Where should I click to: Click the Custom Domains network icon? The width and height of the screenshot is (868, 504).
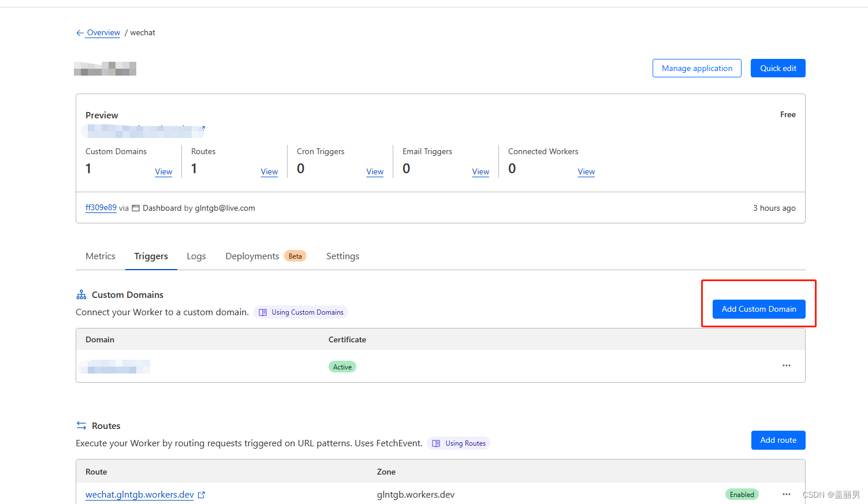tap(81, 295)
